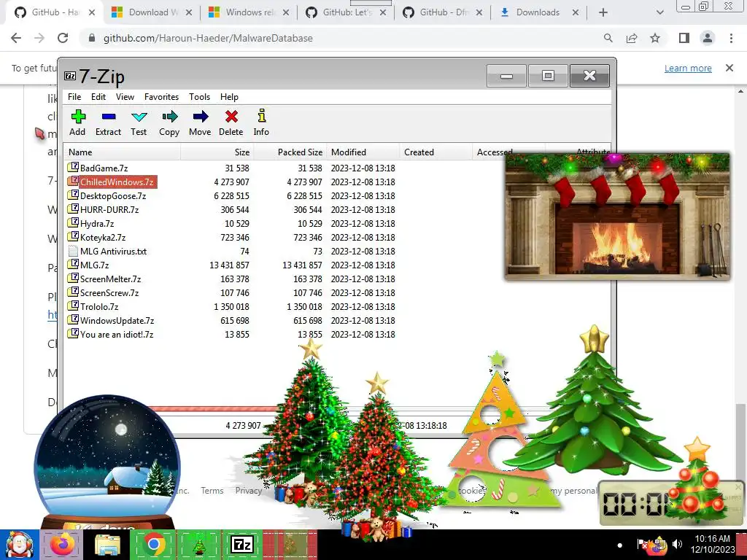Open the Help menu
Screen dimensions: 747x560
(229, 97)
